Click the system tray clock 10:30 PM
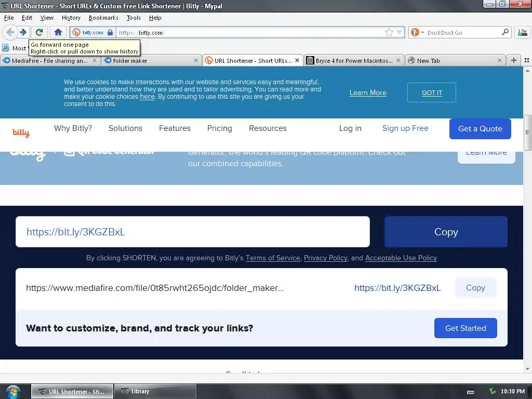This screenshot has width=532, height=399. tap(513, 391)
